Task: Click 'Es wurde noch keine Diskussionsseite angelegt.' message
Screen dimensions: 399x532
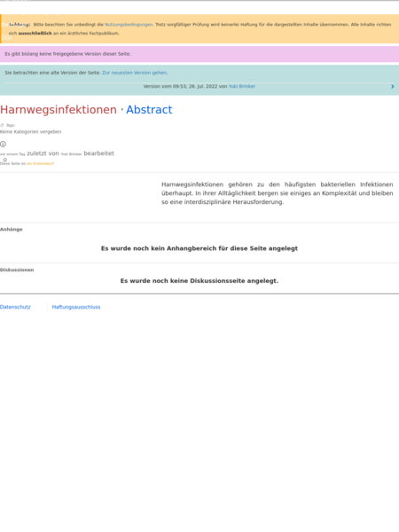Action: click(x=199, y=281)
